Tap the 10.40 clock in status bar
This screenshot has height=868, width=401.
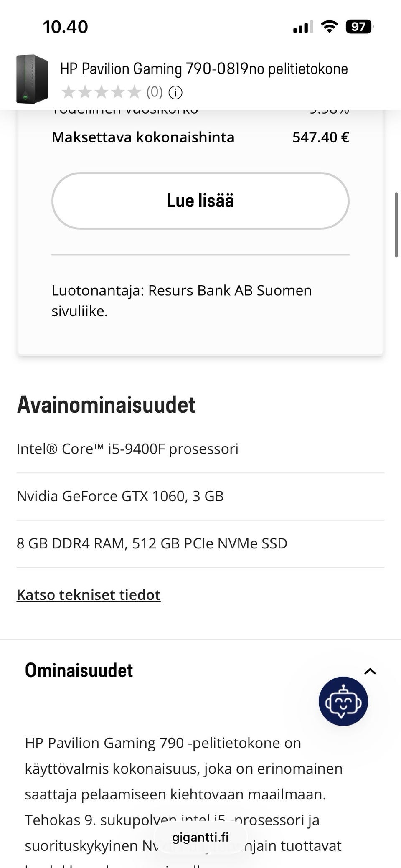66,27
